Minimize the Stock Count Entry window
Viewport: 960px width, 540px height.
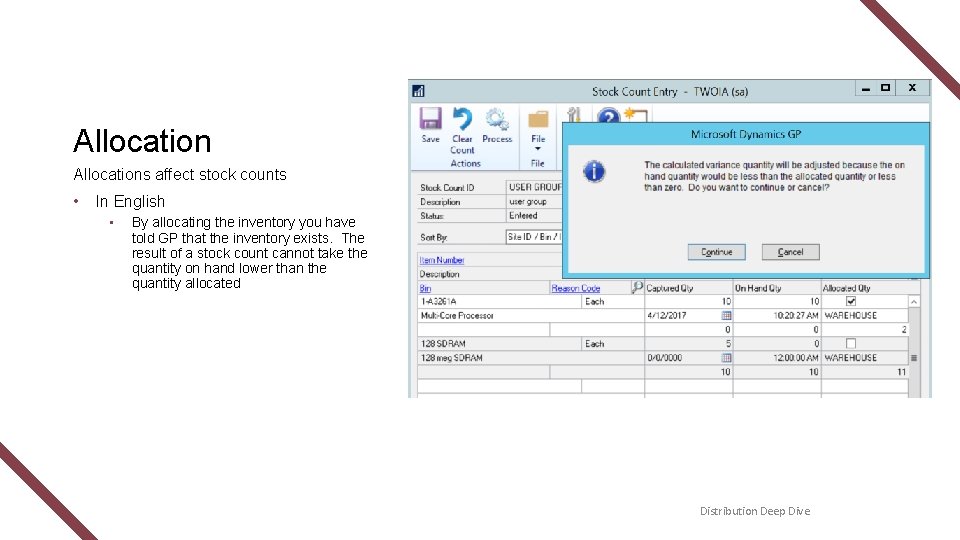click(866, 89)
